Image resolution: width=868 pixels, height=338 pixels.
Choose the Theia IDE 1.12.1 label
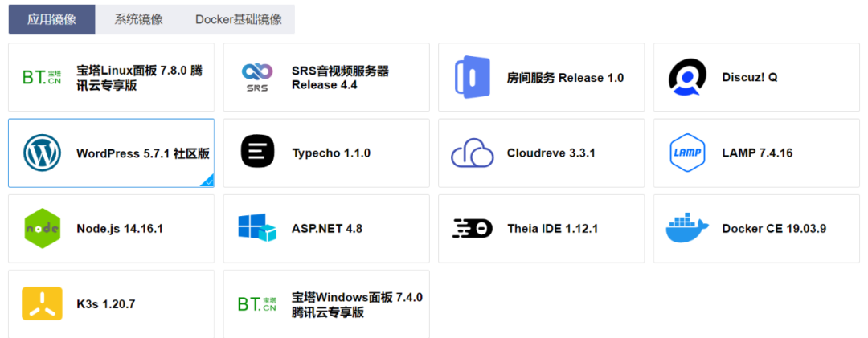point(552,229)
